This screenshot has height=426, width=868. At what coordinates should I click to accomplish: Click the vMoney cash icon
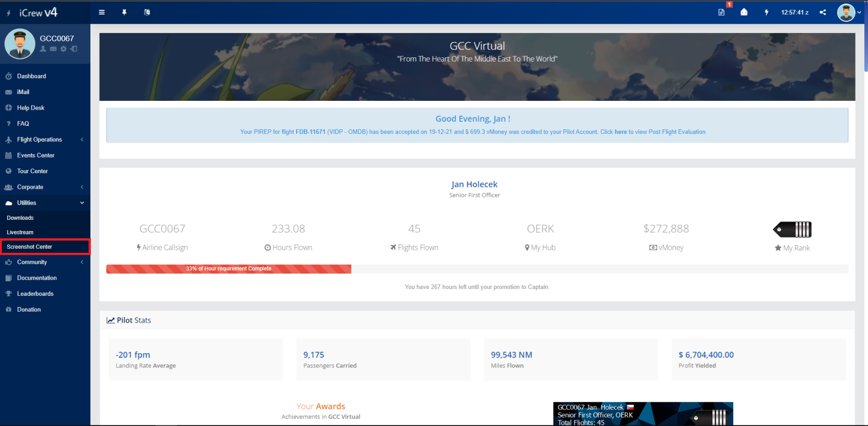pyautogui.click(x=653, y=248)
